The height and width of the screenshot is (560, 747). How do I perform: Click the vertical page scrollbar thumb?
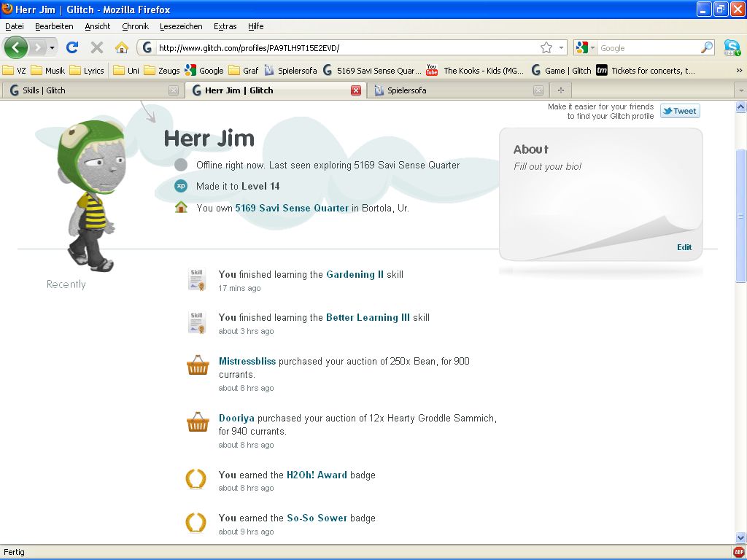click(740, 215)
